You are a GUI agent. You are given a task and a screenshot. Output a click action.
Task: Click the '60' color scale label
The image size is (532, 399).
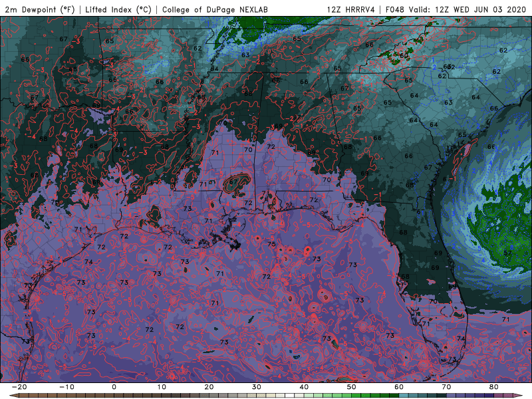coord(399,387)
